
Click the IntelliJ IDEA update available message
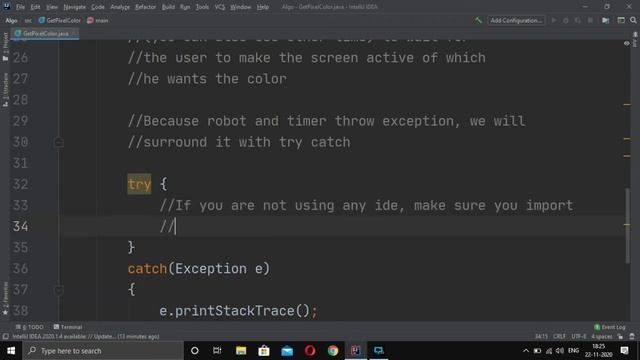point(86,337)
